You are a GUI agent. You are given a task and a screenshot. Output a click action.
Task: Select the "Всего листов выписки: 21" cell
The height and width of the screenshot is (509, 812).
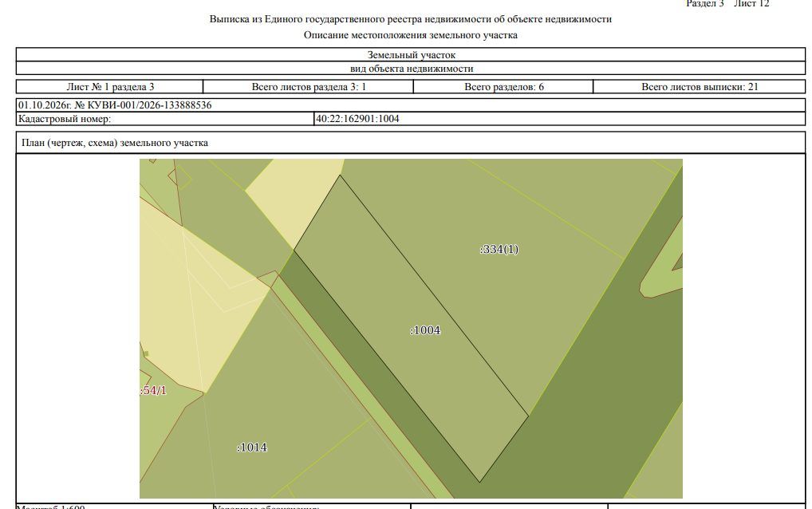(x=700, y=86)
